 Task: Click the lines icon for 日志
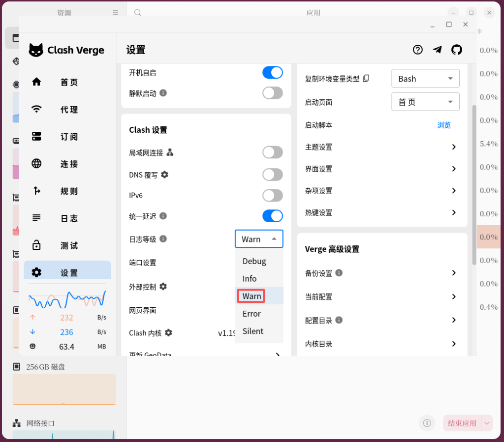coord(36,218)
